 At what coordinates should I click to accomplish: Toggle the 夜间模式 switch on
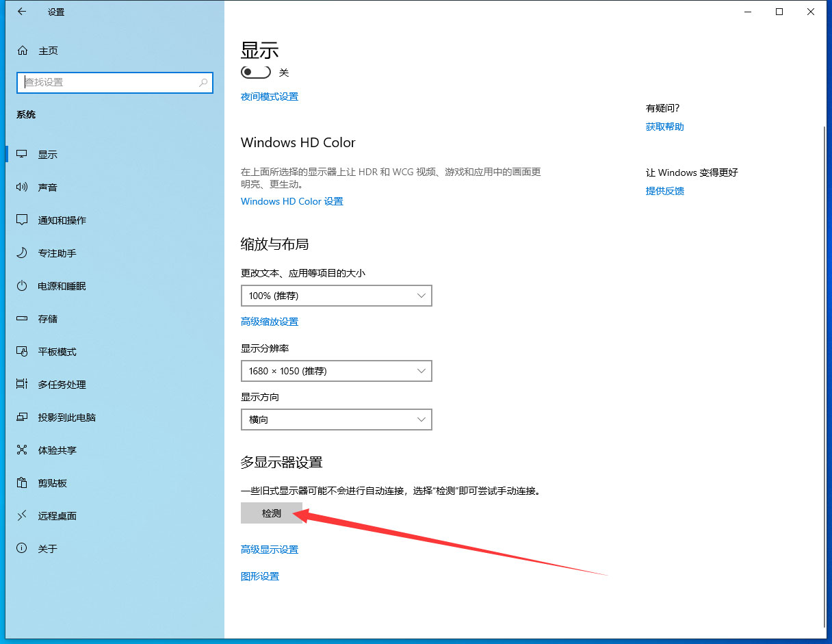(x=255, y=71)
